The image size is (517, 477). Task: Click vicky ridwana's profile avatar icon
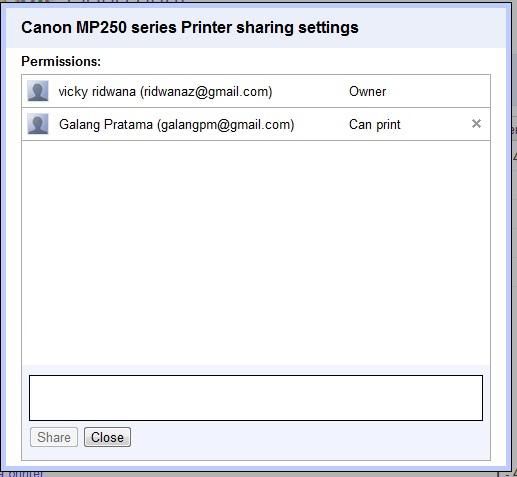(x=38, y=91)
